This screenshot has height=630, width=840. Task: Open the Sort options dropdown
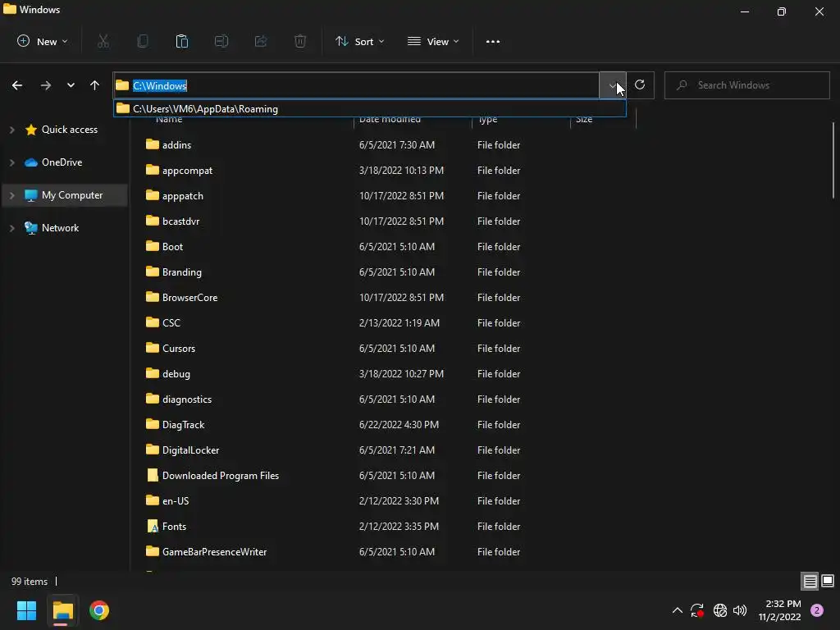(359, 41)
